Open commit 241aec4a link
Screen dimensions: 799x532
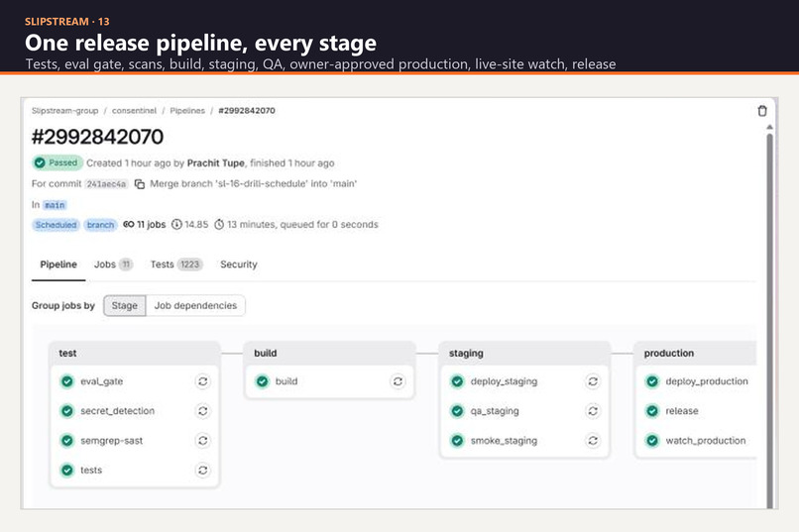(106, 184)
